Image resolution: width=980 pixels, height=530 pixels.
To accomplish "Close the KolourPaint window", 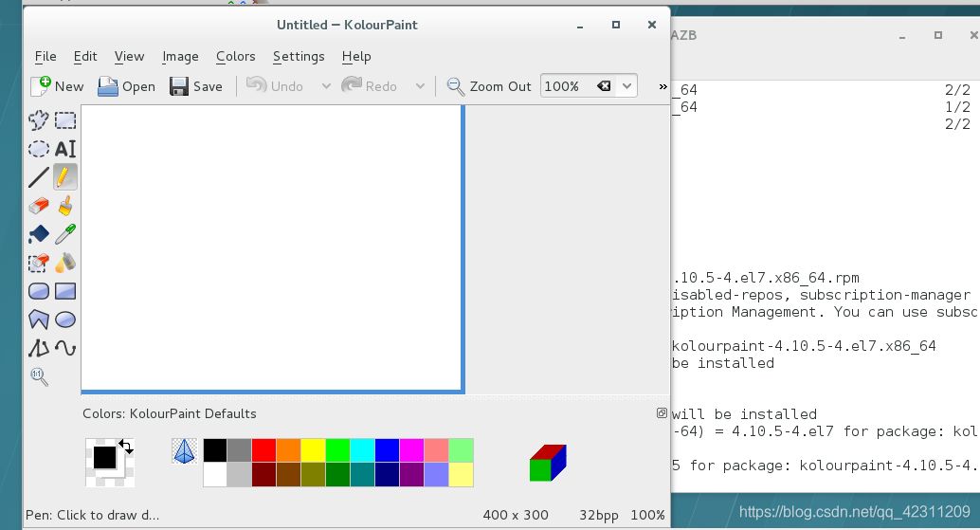I will 652,25.
